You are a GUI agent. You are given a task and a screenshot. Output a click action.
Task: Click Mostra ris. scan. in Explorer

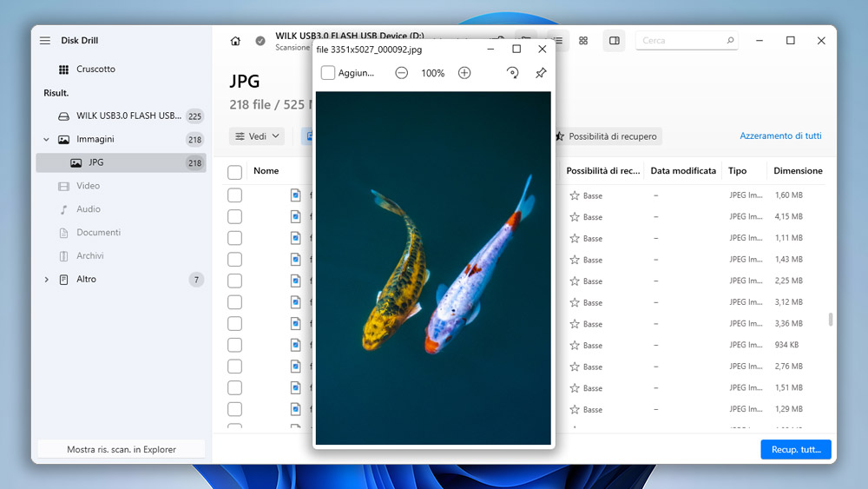pyautogui.click(x=122, y=449)
